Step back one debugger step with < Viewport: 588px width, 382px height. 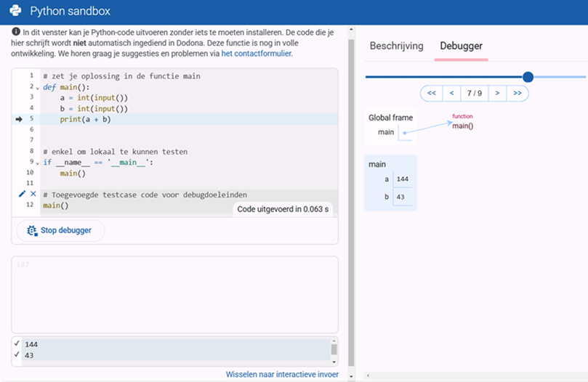point(452,93)
